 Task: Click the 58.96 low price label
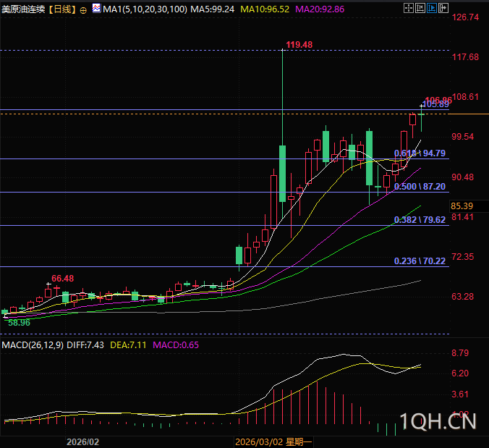point(19,323)
